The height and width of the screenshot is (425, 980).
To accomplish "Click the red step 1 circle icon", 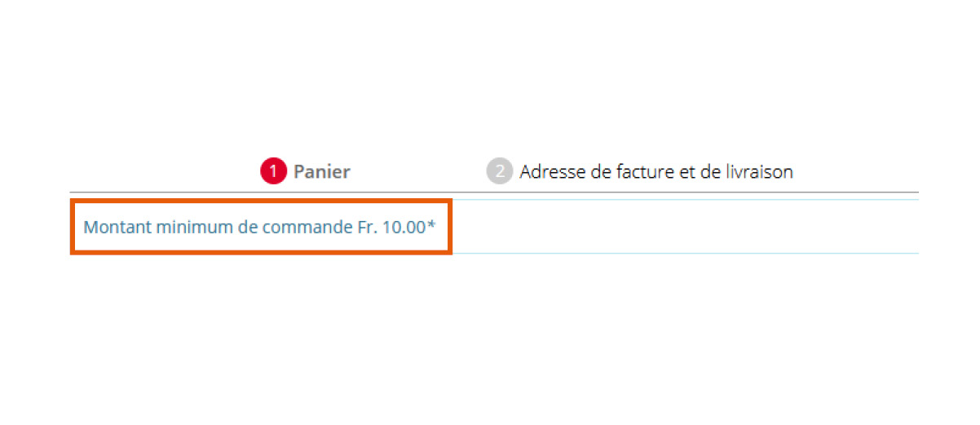I will point(273,172).
